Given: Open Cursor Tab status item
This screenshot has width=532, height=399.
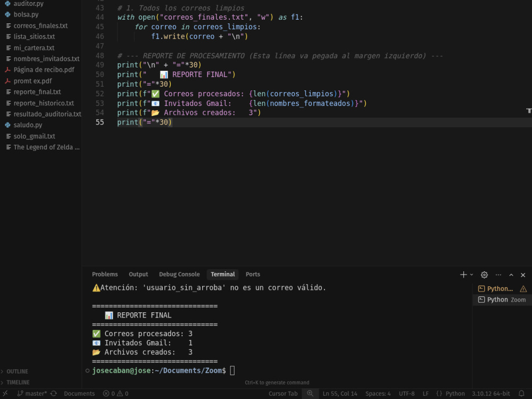Looking at the screenshot, I should point(283,394).
